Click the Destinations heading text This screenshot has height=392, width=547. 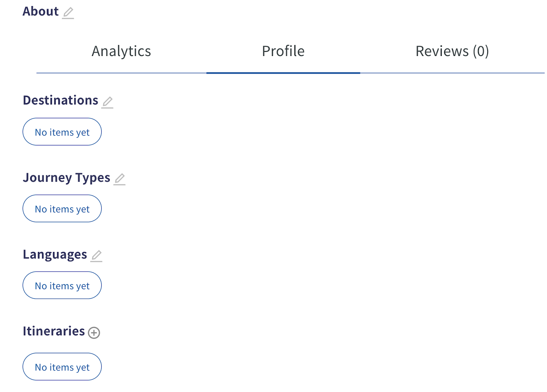(x=61, y=100)
